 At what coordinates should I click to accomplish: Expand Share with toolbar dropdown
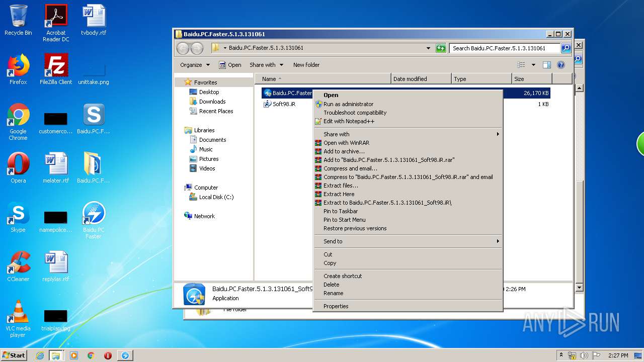266,65
